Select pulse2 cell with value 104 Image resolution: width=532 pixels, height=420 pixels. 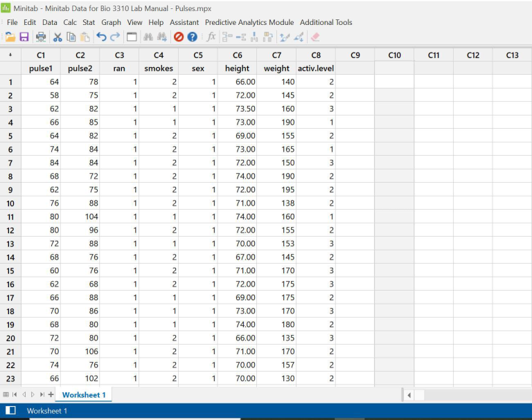point(80,217)
